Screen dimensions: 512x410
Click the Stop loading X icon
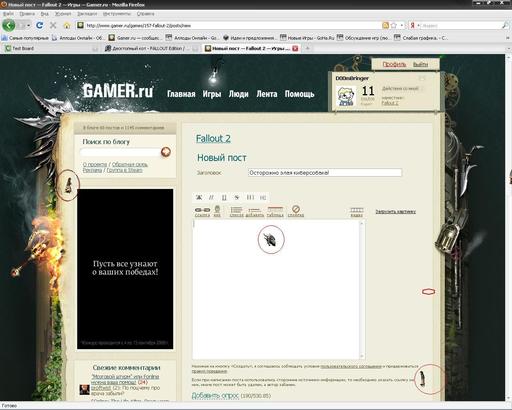[53, 25]
